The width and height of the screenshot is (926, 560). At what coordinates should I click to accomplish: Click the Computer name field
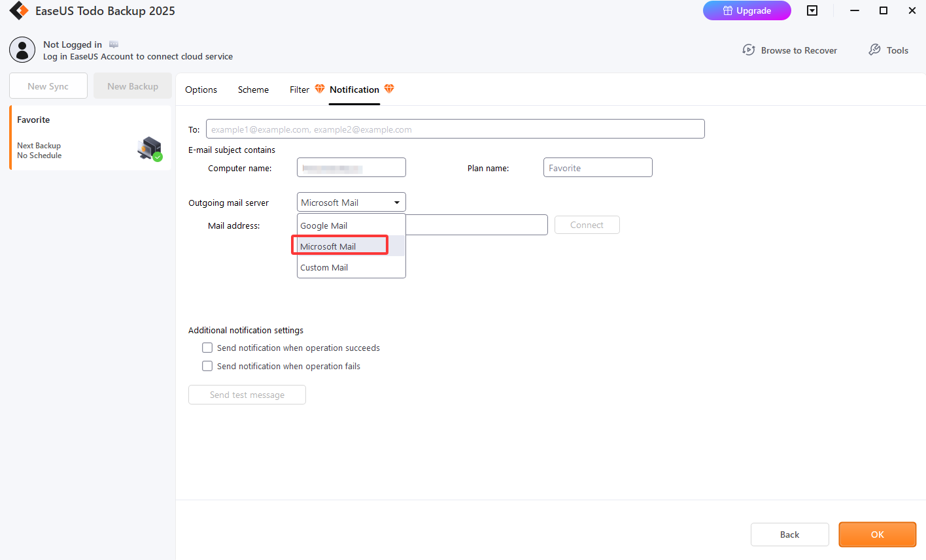coord(351,167)
